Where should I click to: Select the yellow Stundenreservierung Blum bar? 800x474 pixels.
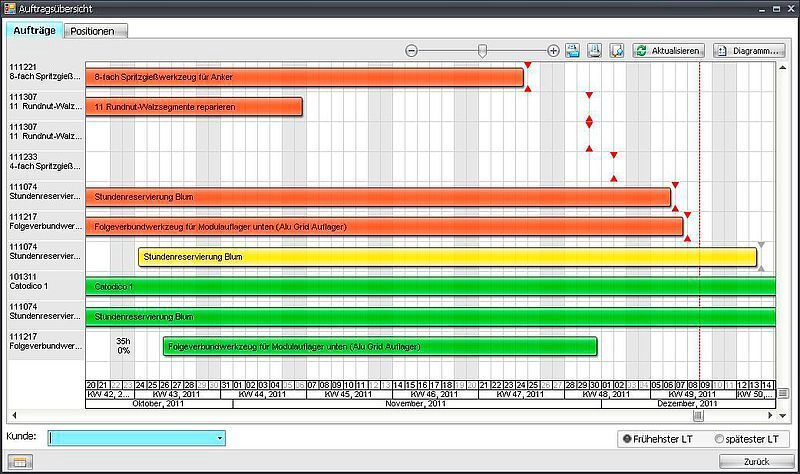(447, 257)
